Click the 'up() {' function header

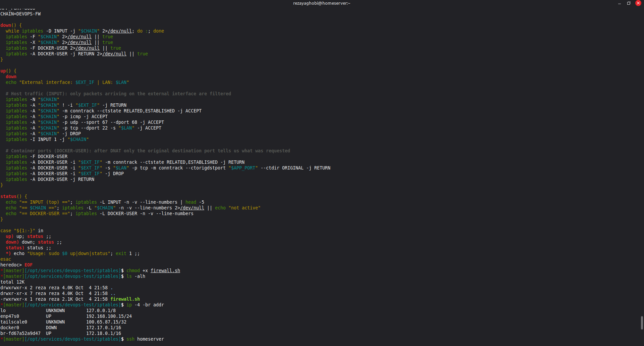[x=8, y=71]
